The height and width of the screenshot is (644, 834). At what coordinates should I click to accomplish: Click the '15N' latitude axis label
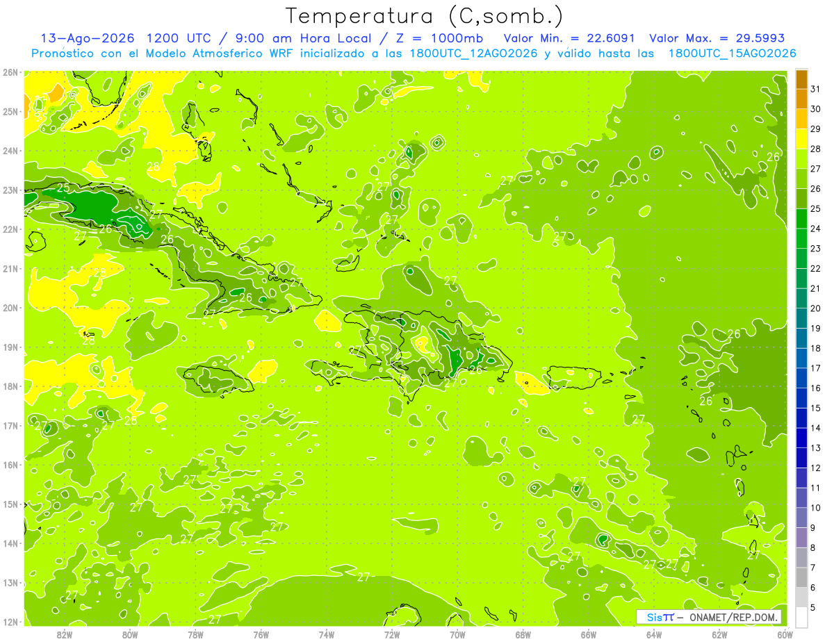pyautogui.click(x=10, y=504)
